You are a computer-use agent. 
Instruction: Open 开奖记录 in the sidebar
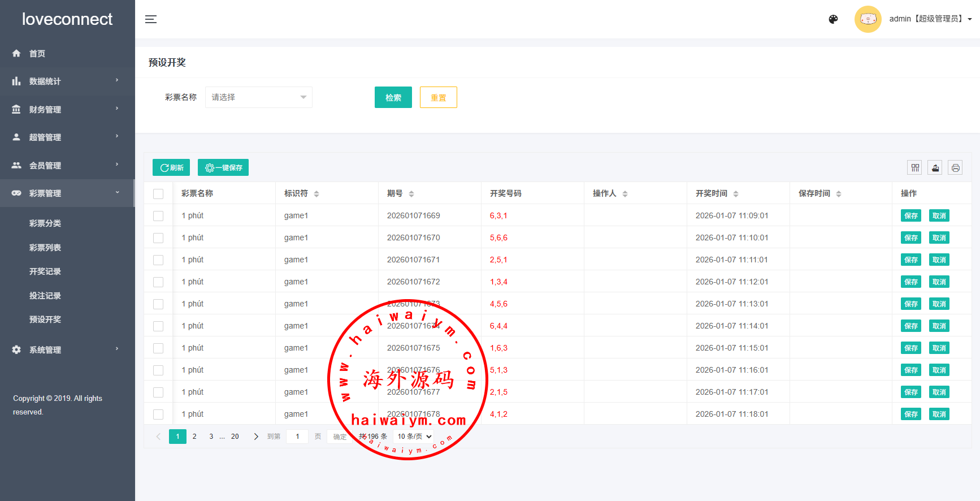pos(45,271)
